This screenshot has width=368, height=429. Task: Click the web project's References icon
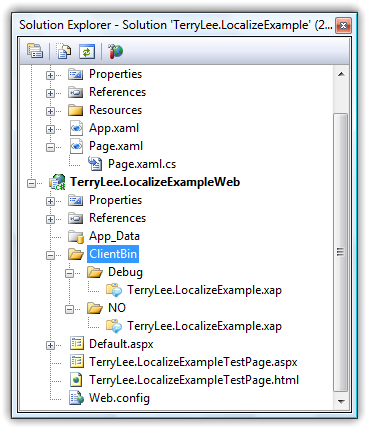point(76,218)
